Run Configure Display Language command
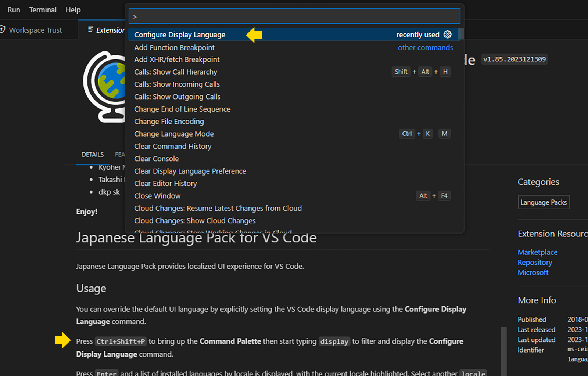The width and height of the screenshot is (588, 376). coord(293,35)
